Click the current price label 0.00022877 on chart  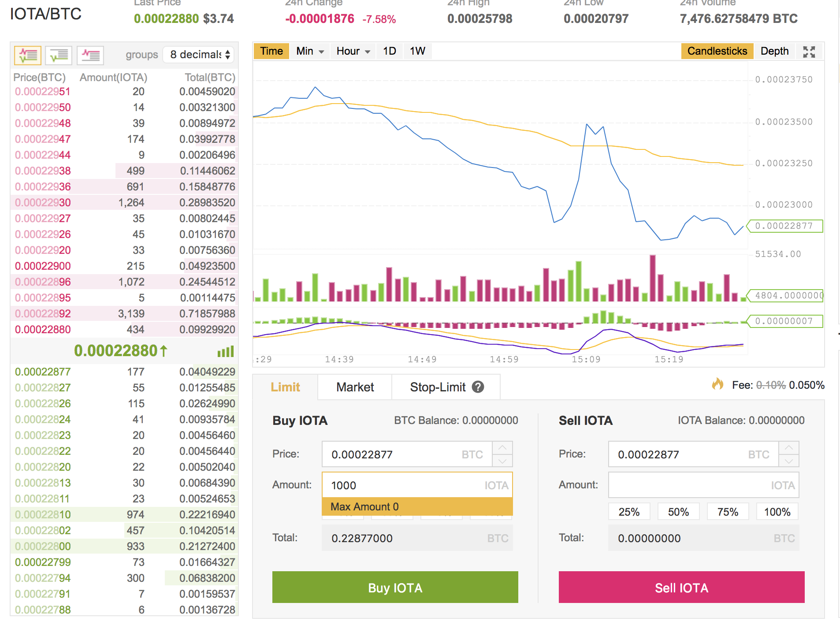point(784,226)
